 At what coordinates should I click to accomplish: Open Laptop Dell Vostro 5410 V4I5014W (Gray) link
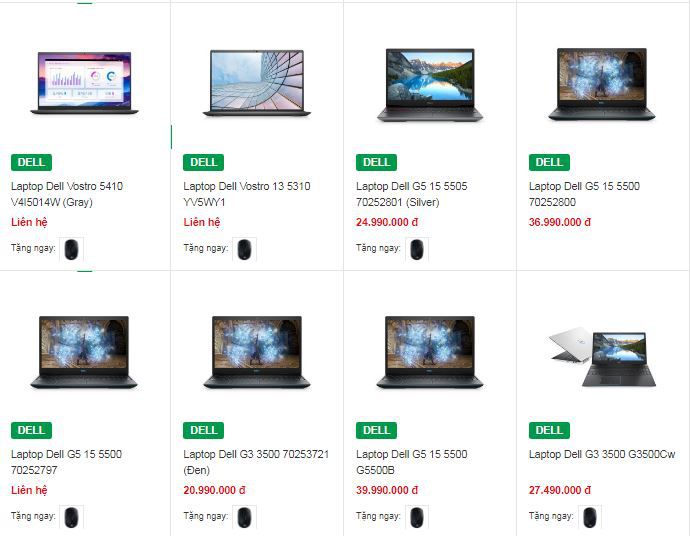tap(67, 194)
